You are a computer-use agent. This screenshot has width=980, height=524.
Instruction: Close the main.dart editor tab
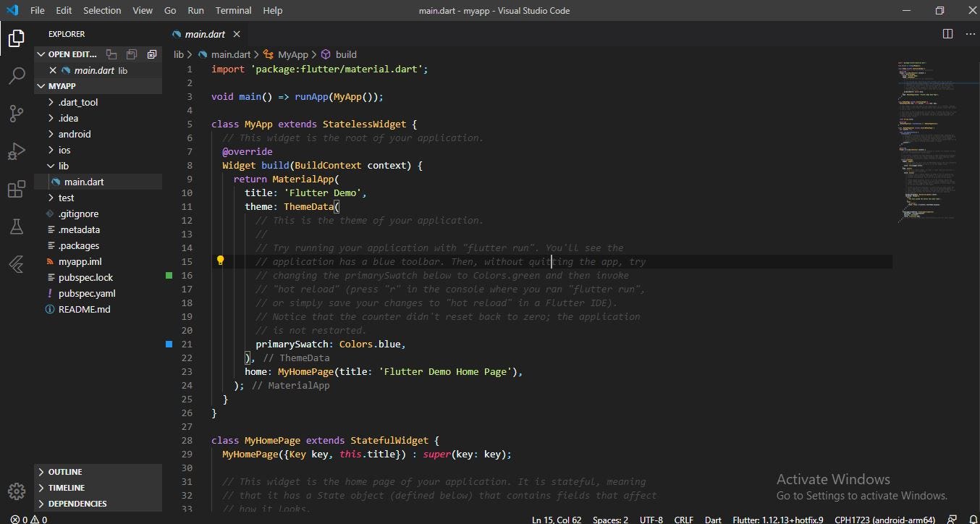[237, 34]
